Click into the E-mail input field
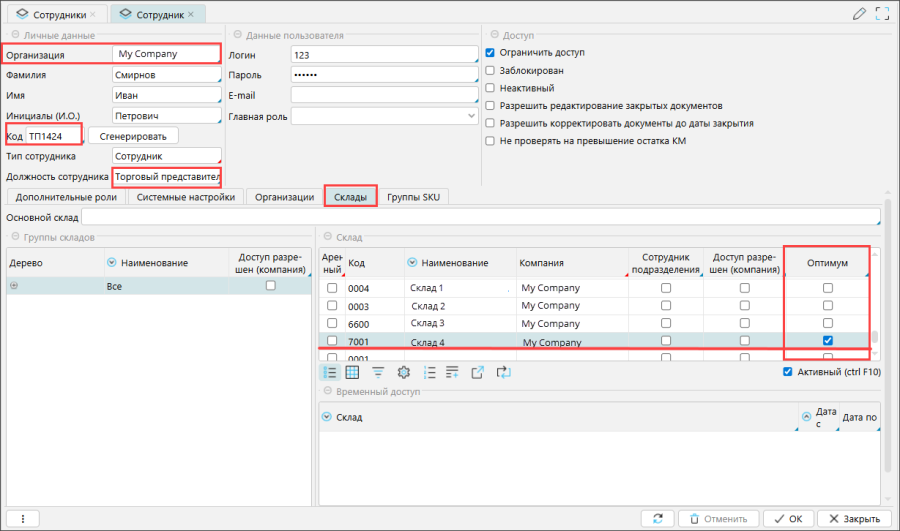900x531 pixels. pos(384,95)
